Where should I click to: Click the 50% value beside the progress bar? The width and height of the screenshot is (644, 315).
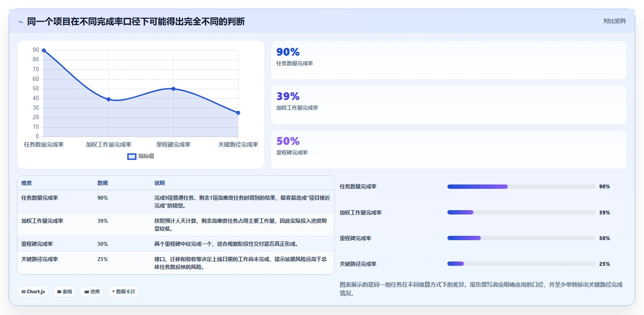(604, 238)
